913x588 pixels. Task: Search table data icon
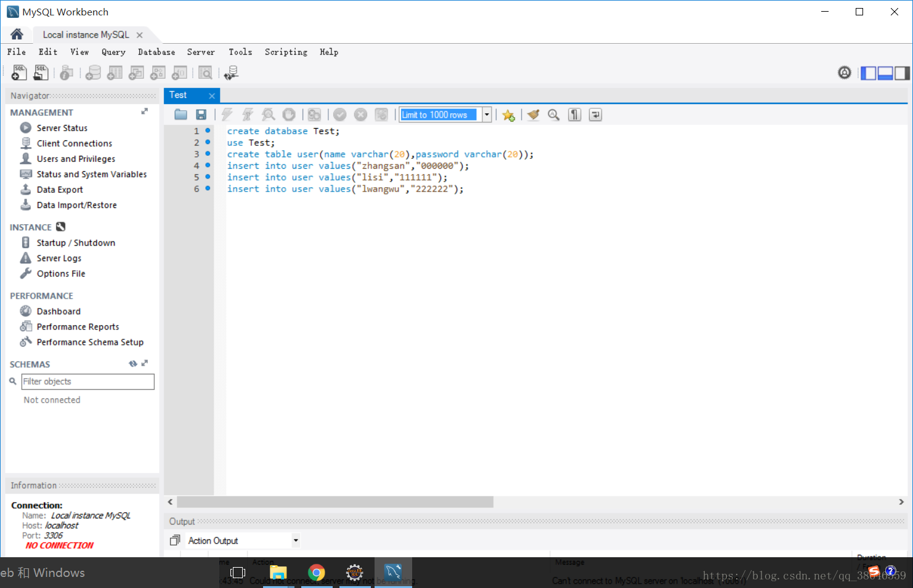tap(205, 73)
